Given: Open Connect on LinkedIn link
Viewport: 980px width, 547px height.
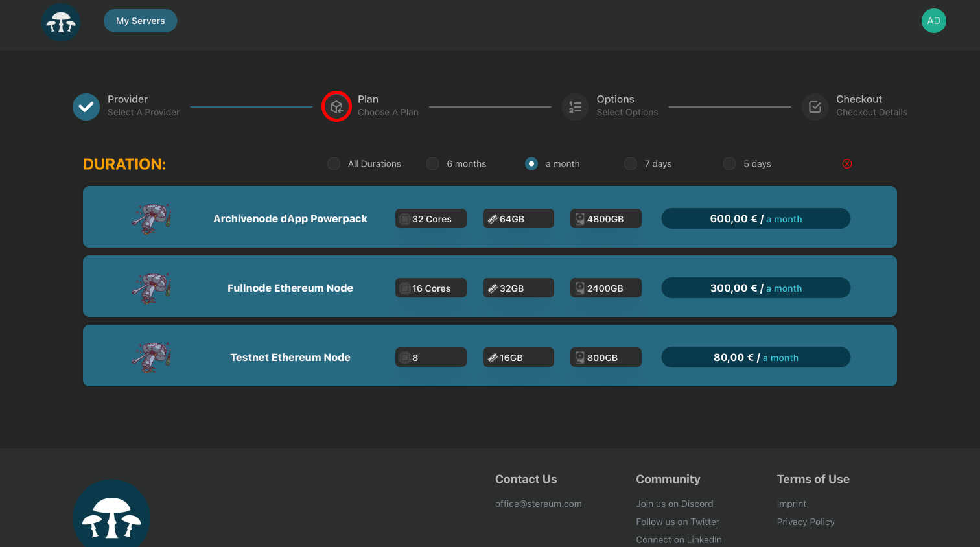Looking at the screenshot, I should (x=679, y=540).
